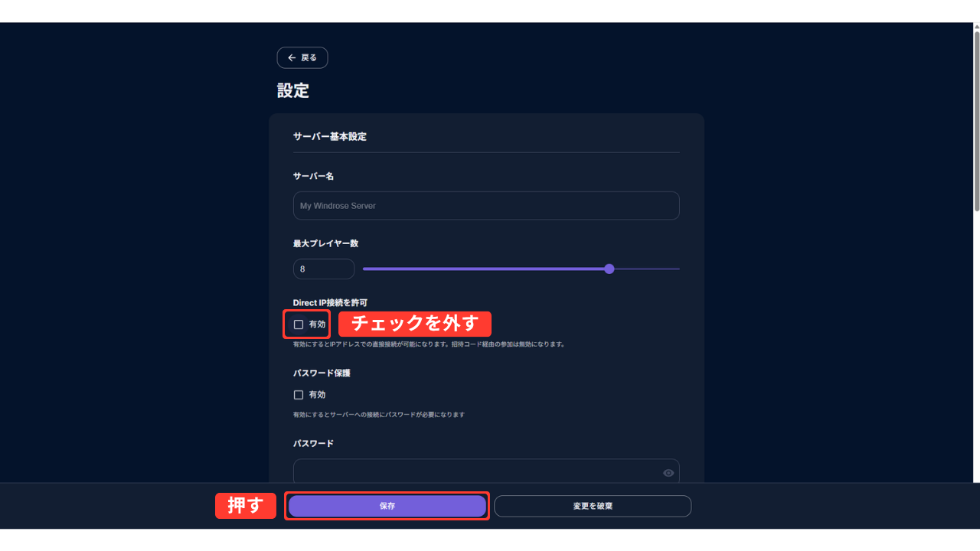
Task: Click the 保存 save button
Action: point(387,506)
